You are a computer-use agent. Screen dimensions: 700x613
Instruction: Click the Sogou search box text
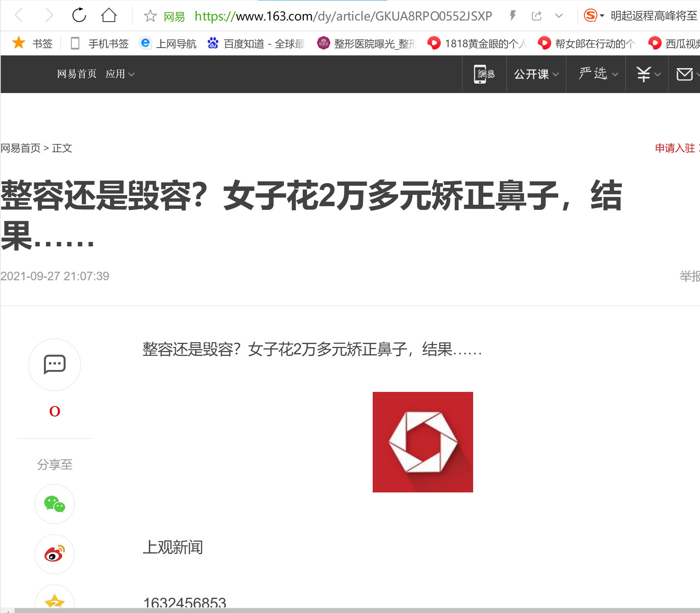click(654, 16)
